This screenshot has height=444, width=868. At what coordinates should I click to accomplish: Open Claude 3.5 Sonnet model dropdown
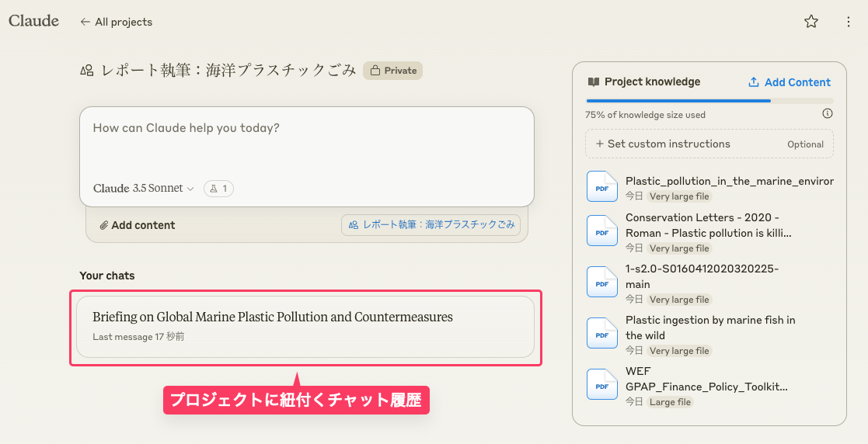[144, 189]
